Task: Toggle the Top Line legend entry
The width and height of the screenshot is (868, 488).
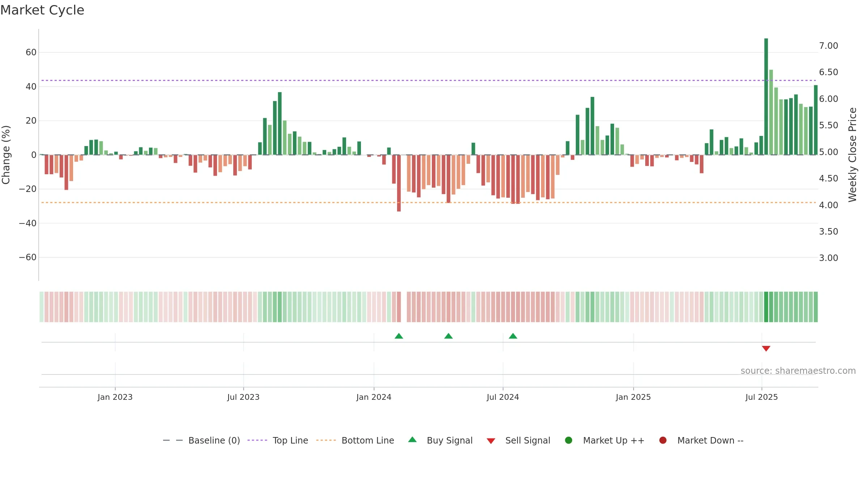Action: 278,440
